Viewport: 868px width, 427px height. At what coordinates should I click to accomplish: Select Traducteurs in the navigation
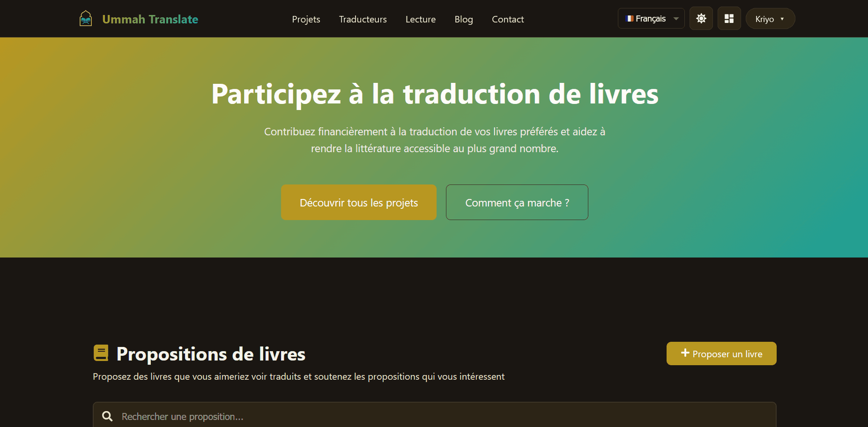363,19
